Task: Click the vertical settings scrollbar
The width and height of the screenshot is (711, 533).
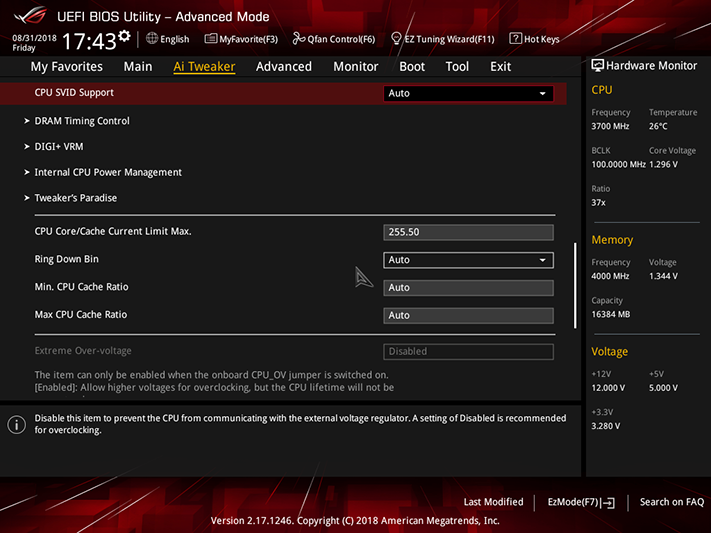Action: [575, 285]
